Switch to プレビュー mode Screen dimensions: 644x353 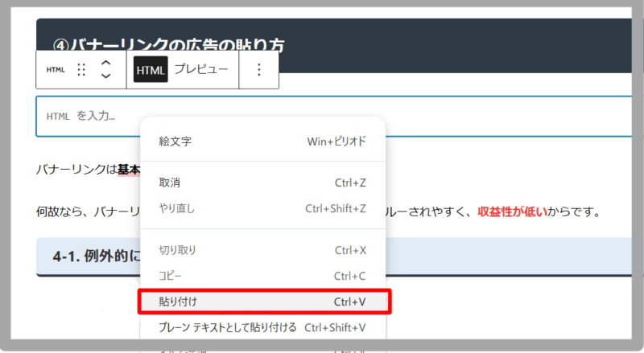click(201, 70)
